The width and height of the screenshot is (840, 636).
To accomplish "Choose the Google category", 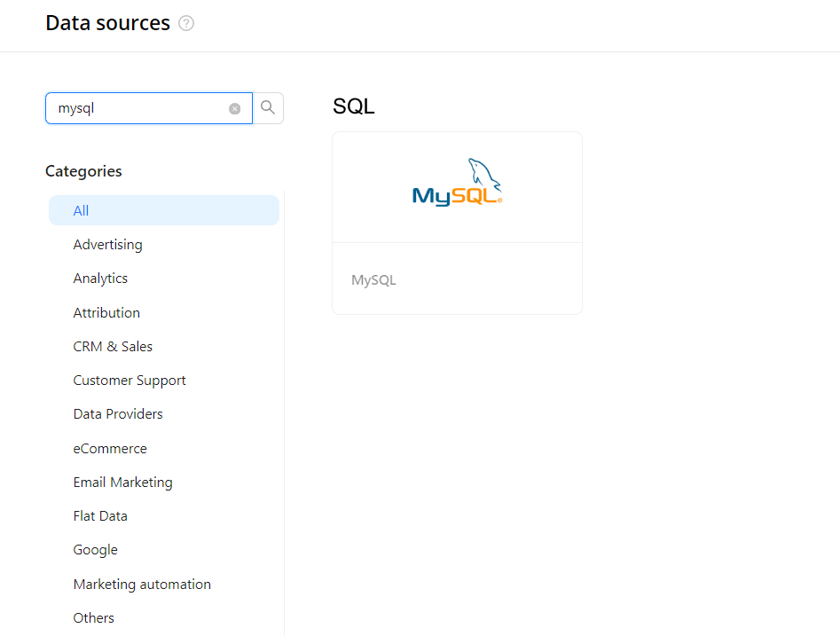I will point(96,550).
